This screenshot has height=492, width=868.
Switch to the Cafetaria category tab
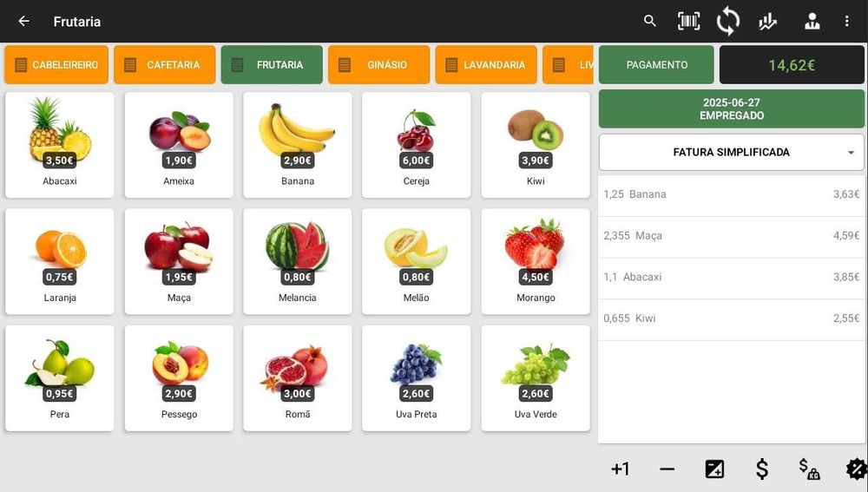[164, 65]
